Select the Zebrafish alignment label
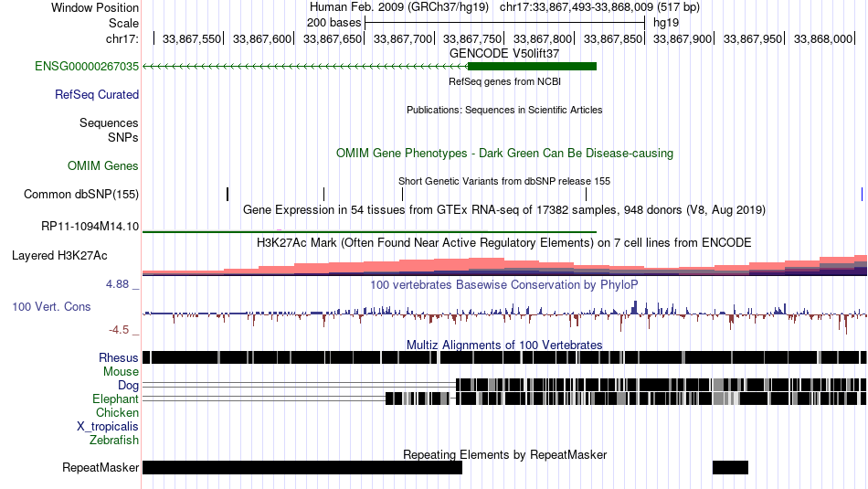Viewport: 868px width, 489px height. (114, 441)
